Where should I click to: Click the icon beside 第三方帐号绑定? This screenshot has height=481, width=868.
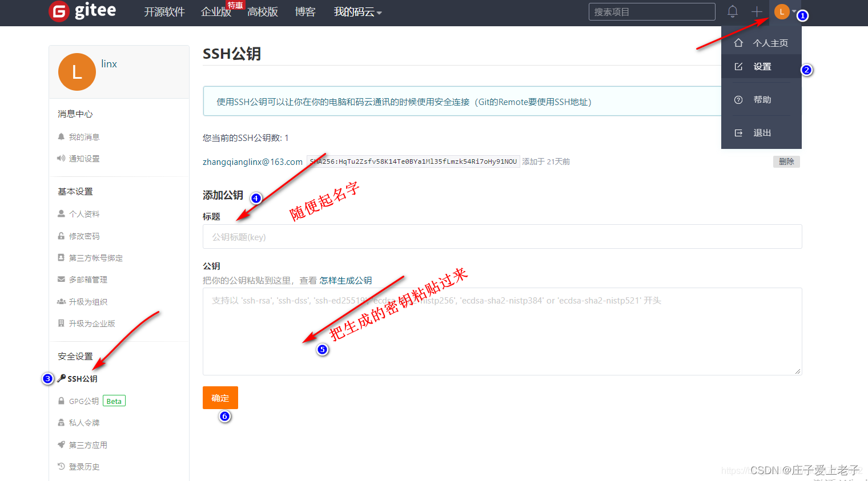[61, 257]
